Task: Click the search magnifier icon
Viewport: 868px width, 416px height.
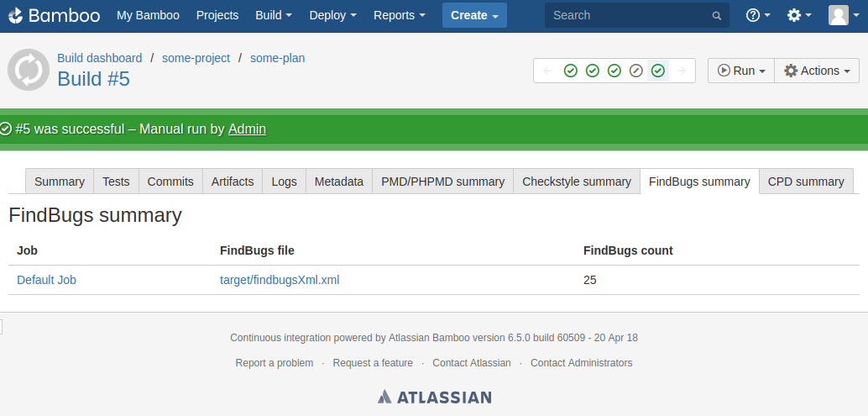Action: pos(716,15)
